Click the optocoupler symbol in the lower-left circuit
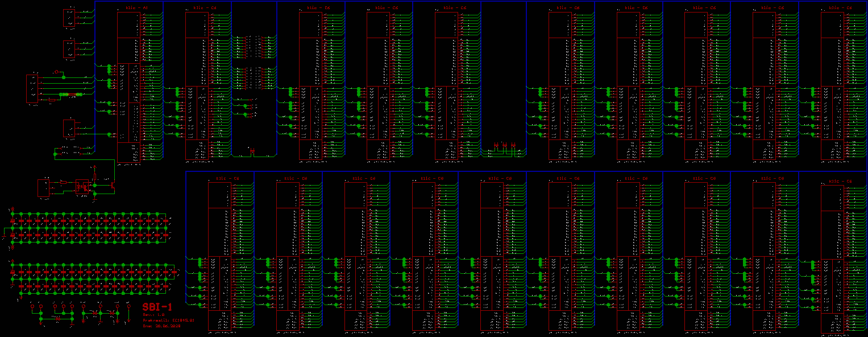The width and height of the screenshot is (868, 337). [x=82, y=186]
